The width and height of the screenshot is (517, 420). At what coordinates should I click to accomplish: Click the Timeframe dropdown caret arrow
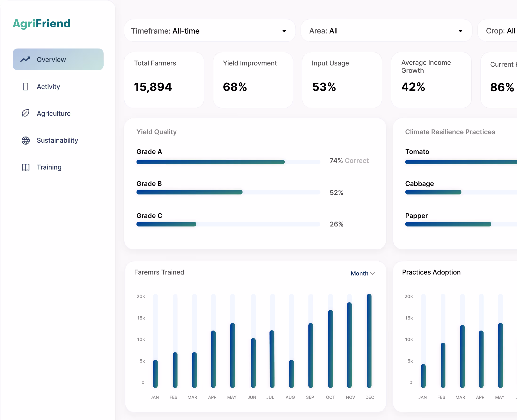click(x=284, y=31)
